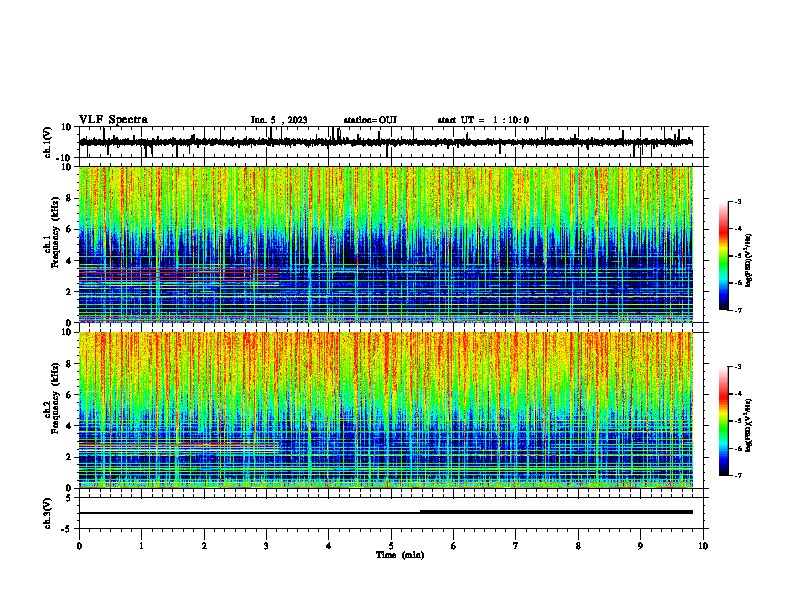Click the '8' kHz tick on ch.2 frequency axis

(70, 364)
